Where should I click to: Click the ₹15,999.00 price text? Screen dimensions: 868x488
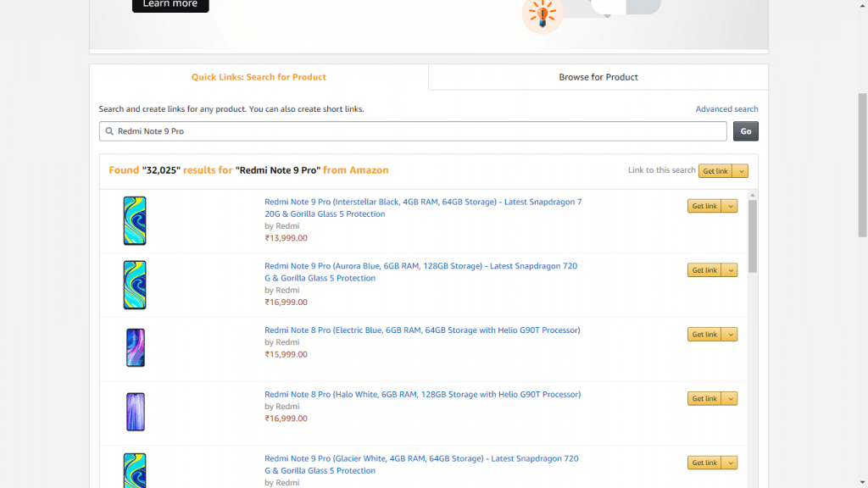286,354
